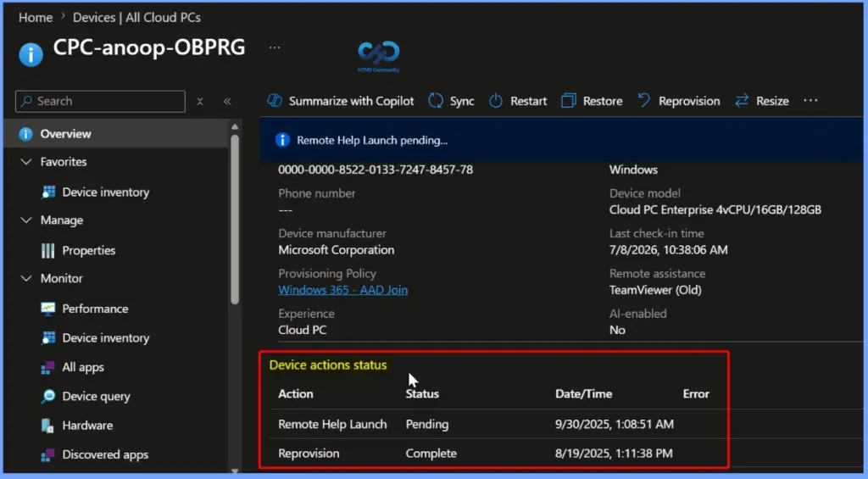
Task: Click the Resize arrows icon
Action: 741,101
